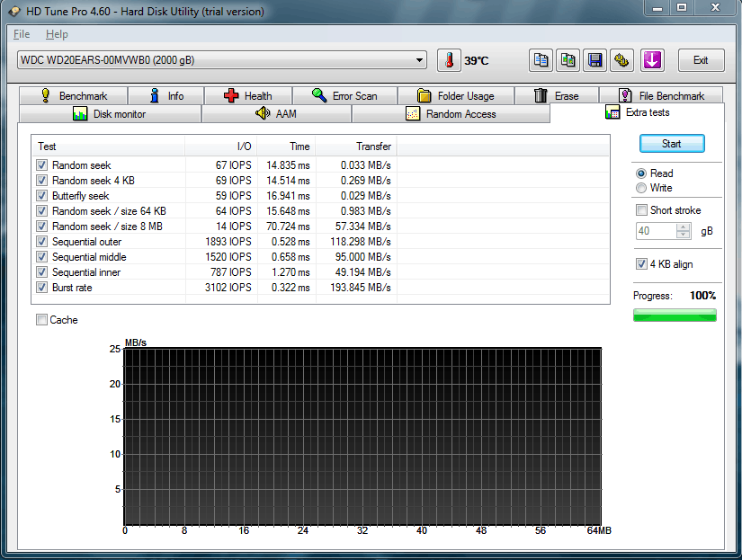
Task: Click the 70.724 ms time value
Action: pyautogui.click(x=288, y=227)
